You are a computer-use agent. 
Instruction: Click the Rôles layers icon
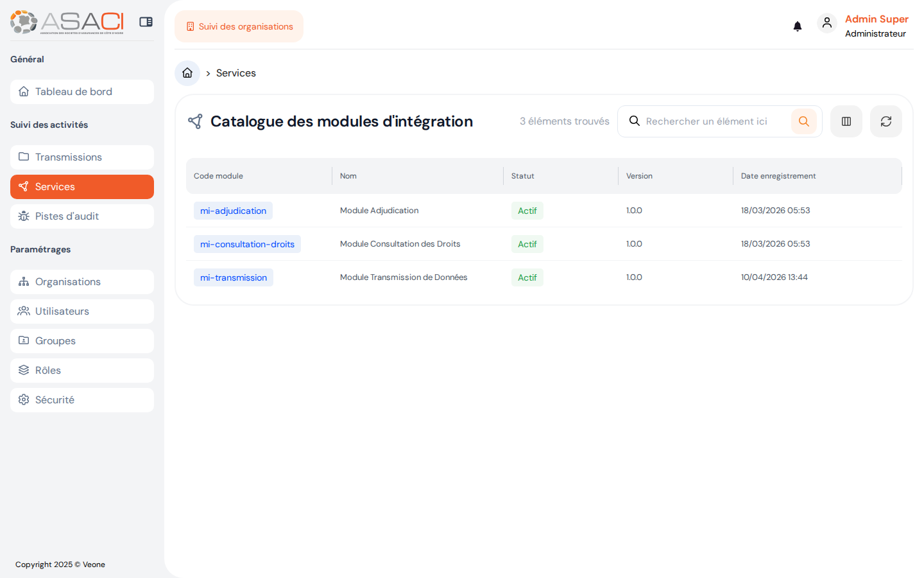pos(23,370)
